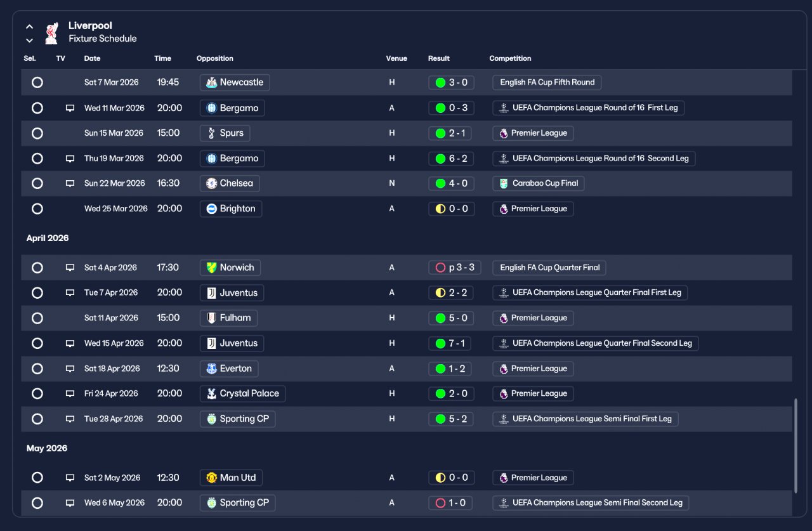The width and height of the screenshot is (812, 531).
Task: Sort by Competition column header
Action: (x=510, y=58)
